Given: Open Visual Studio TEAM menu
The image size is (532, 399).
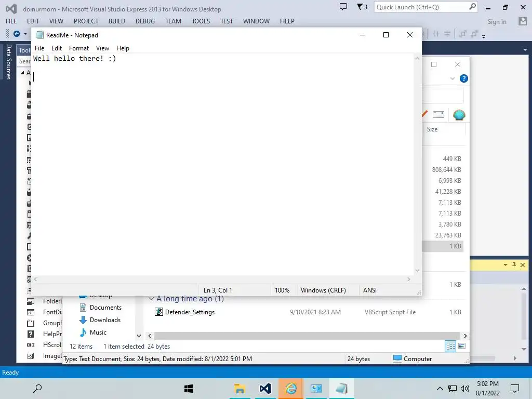Looking at the screenshot, I should tap(173, 21).
